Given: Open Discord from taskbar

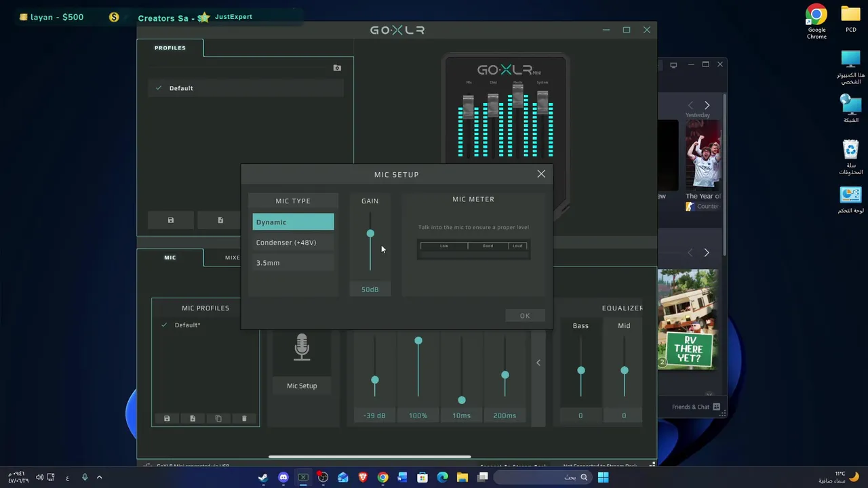Looking at the screenshot, I should click(x=283, y=477).
